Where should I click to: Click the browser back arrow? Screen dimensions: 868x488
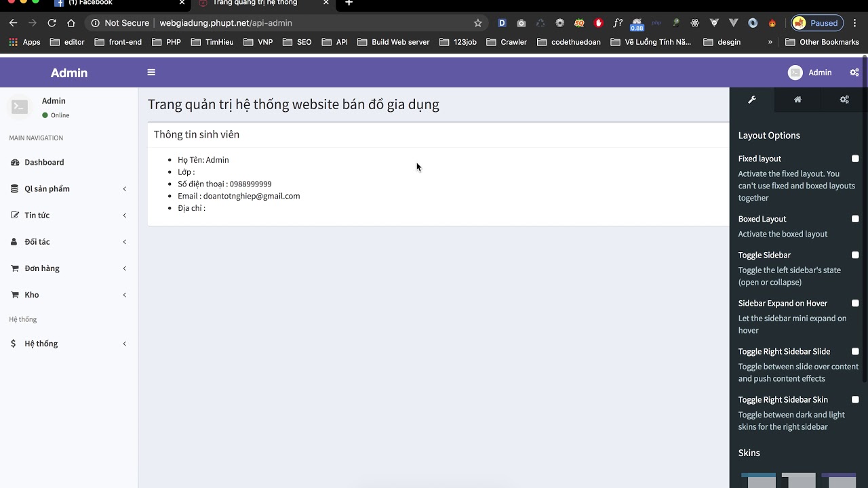13,23
